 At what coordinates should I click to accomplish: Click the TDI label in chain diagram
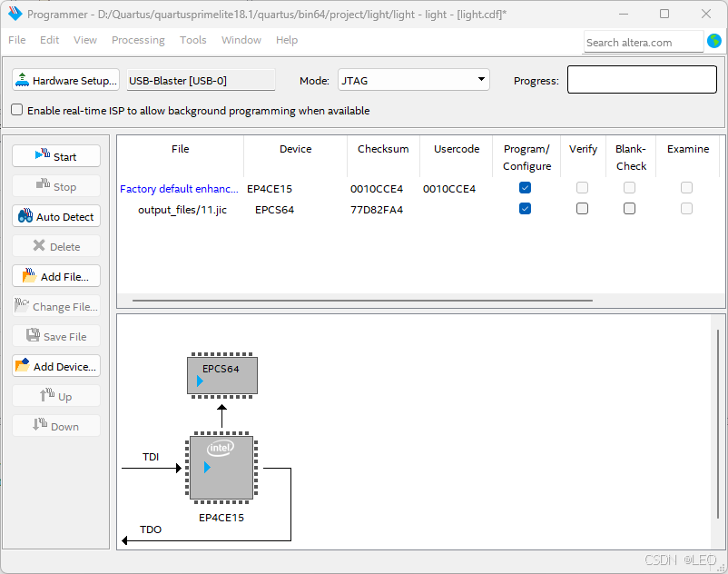point(151,457)
